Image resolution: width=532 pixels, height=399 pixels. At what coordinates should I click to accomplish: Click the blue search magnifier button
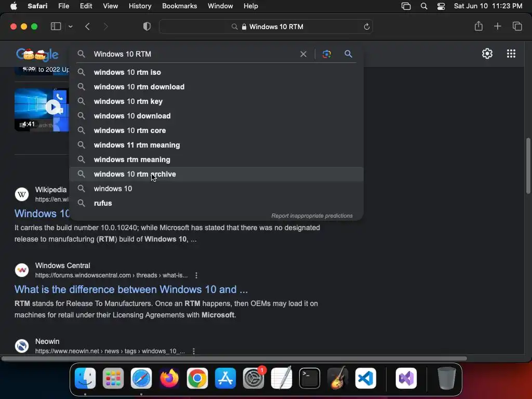[348, 54]
